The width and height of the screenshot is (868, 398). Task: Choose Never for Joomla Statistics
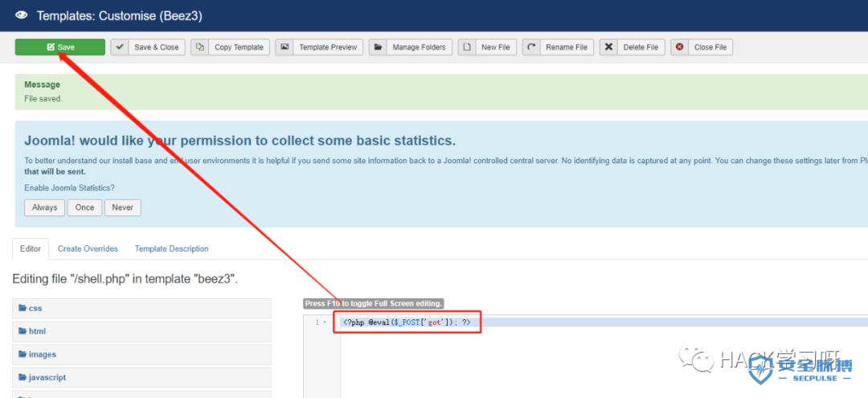click(x=123, y=207)
